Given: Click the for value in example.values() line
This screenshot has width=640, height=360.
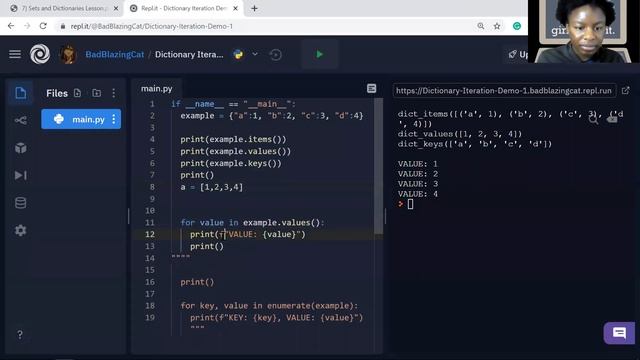Looking at the screenshot, I should click(252, 222).
